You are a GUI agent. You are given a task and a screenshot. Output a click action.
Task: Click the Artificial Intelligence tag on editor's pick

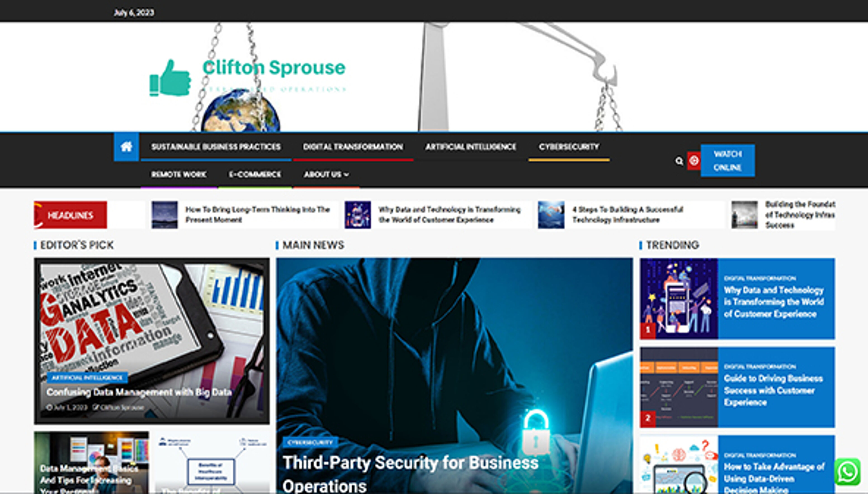(x=87, y=378)
